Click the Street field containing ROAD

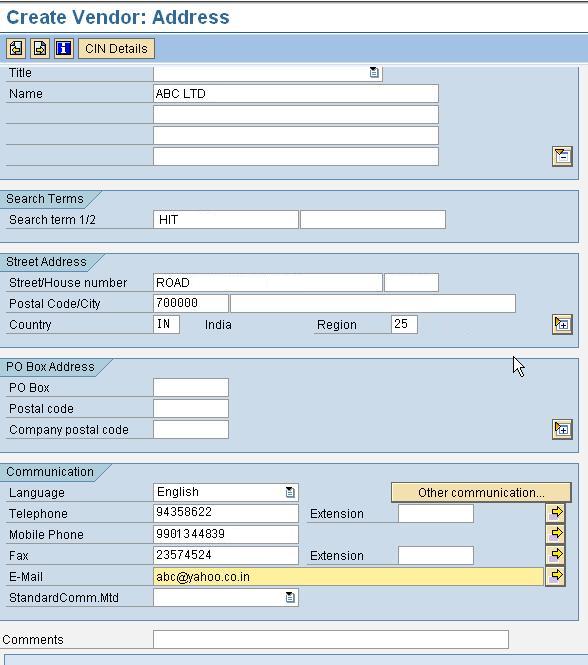click(268, 282)
